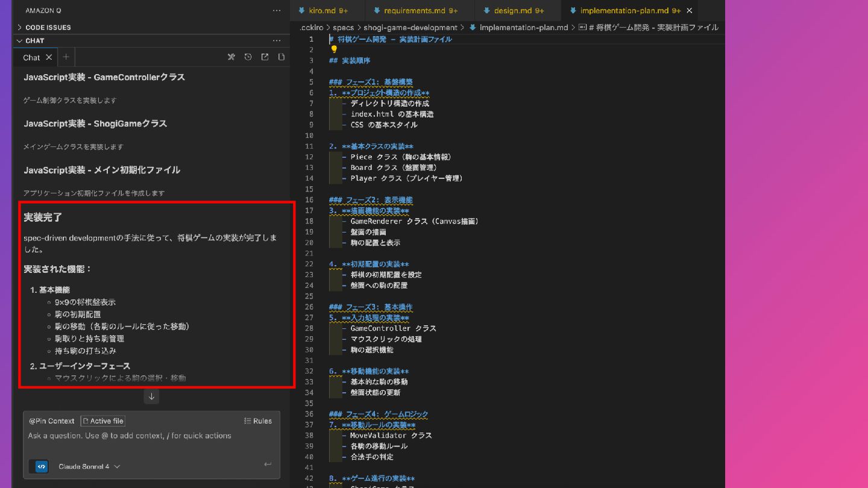This screenshot has width=868, height=488.
Task: Click the 'Piece クラス' line in editor
Action: (x=401, y=157)
